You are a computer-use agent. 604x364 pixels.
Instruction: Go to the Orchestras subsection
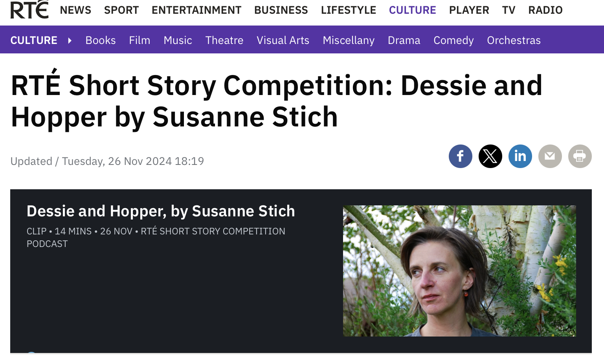pos(514,40)
